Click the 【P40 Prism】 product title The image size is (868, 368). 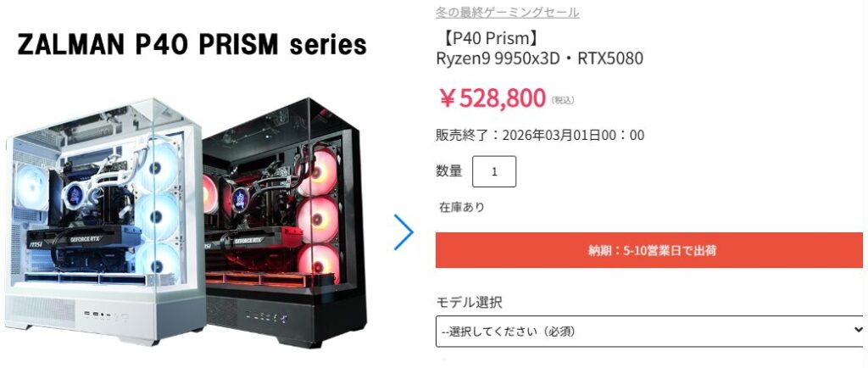487,37
